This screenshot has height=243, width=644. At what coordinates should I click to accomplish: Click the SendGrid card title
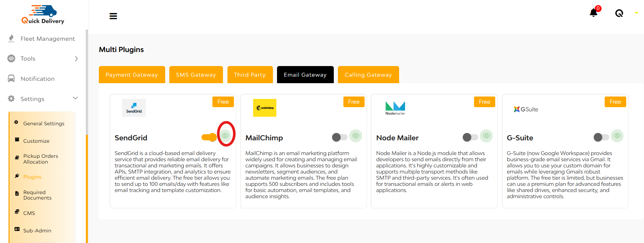click(131, 138)
